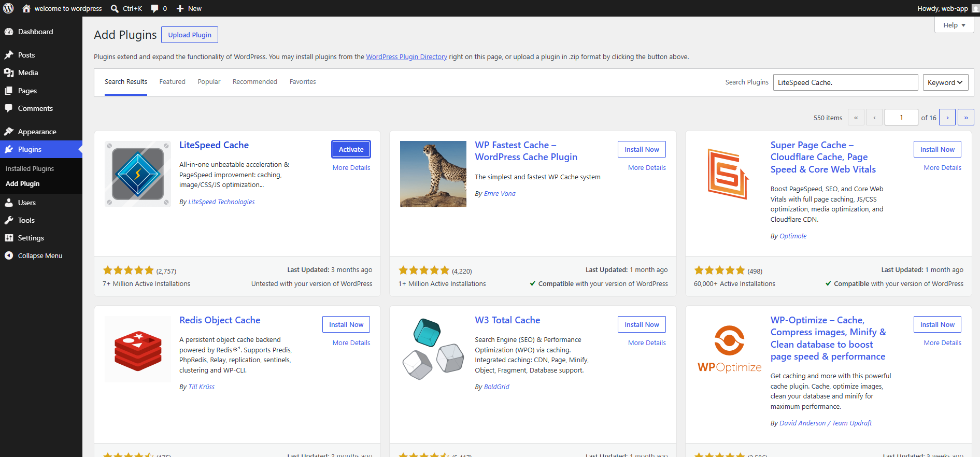Viewport: 980px width, 457px height.
Task: Click the LiteSpeed Technologies author link
Action: tap(221, 202)
